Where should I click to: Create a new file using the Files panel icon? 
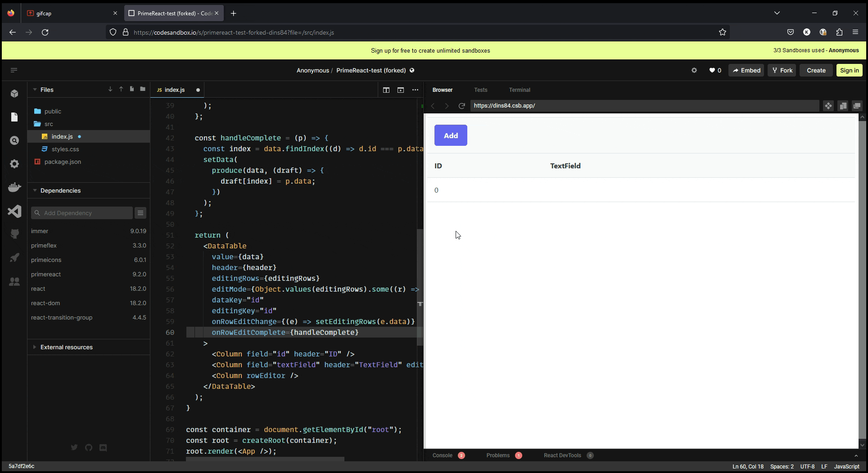[131, 89]
